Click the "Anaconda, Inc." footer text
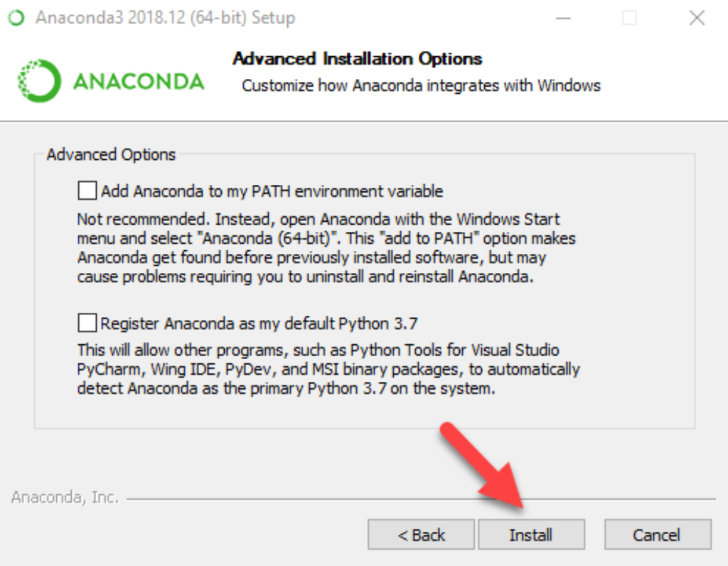The width and height of the screenshot is (728, 566). click(x=65, y=498)
